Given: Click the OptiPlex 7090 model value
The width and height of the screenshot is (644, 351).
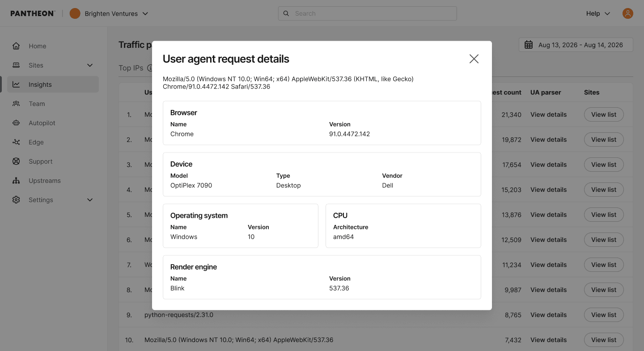Looking at the screenshot, I should click(191, 186).
